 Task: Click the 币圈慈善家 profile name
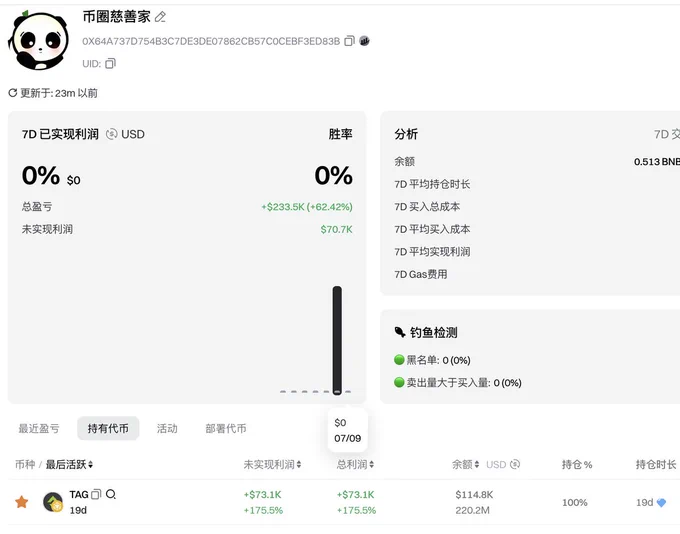[x=117, y=16]
